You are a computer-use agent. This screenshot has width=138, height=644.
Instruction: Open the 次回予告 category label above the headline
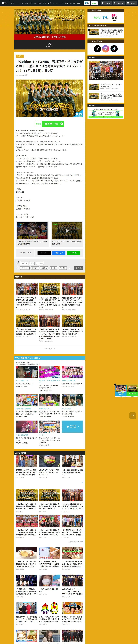point(20,56)
